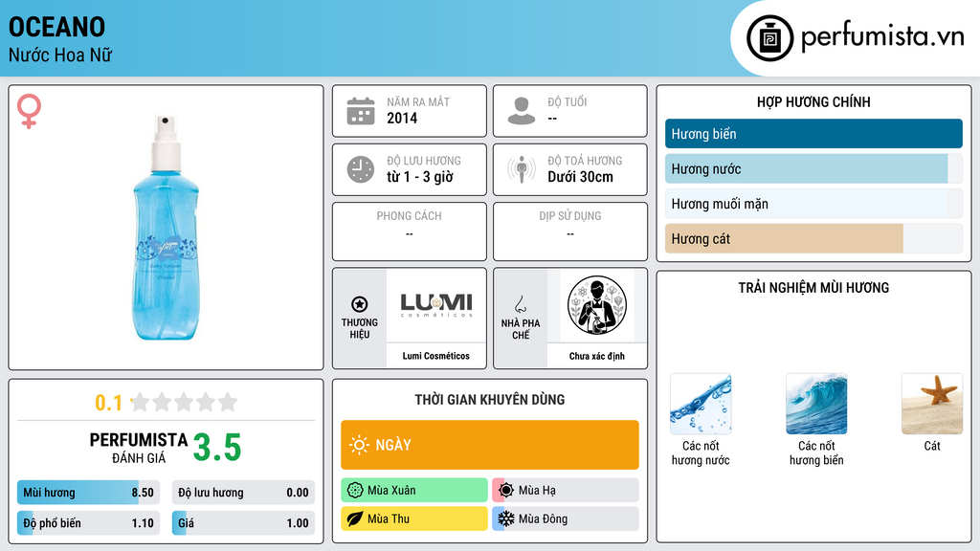Click the green 3.5 Perfumista score

(x=217, y=448)
